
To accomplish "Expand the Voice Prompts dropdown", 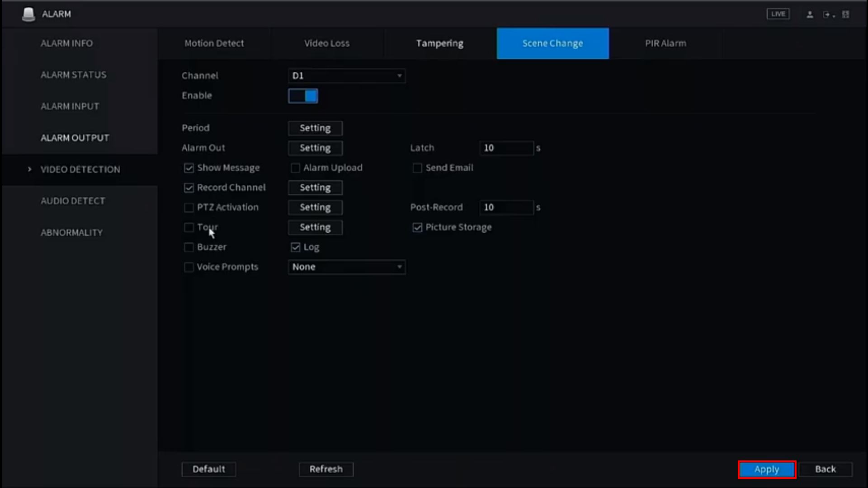I will 346,267.
